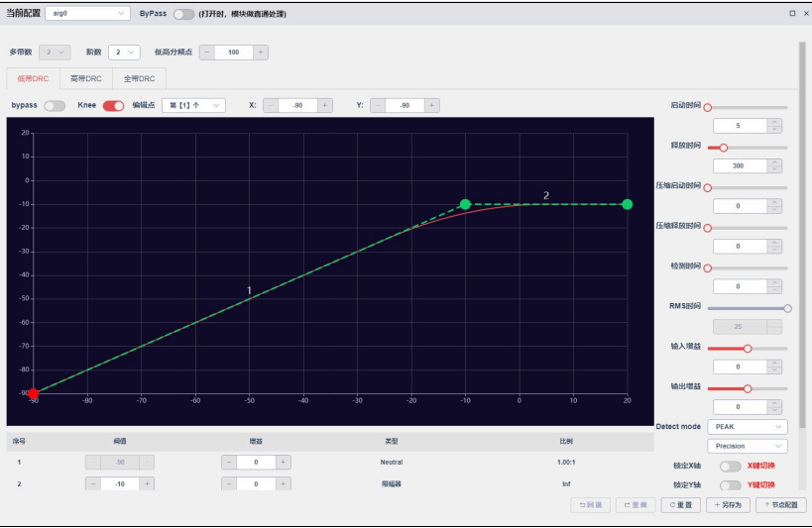The width and height of the screenshot is (812, 528).
Task: Click the release time slider handle
Action: point(724,148)
